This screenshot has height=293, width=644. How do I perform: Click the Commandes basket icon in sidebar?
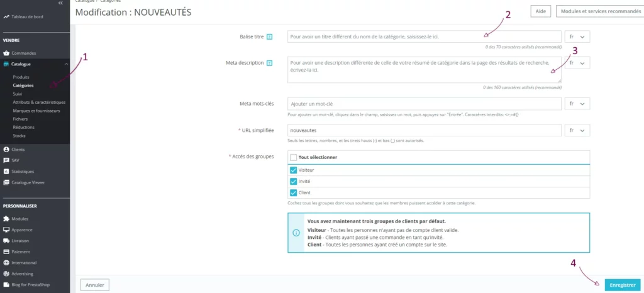click(x=6, y=53)
